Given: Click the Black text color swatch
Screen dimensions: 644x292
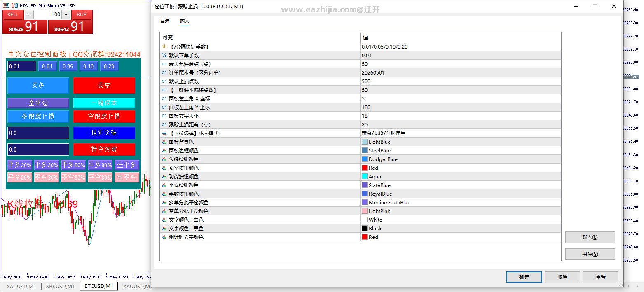Looking at the screenshot, I should (365, 229).
